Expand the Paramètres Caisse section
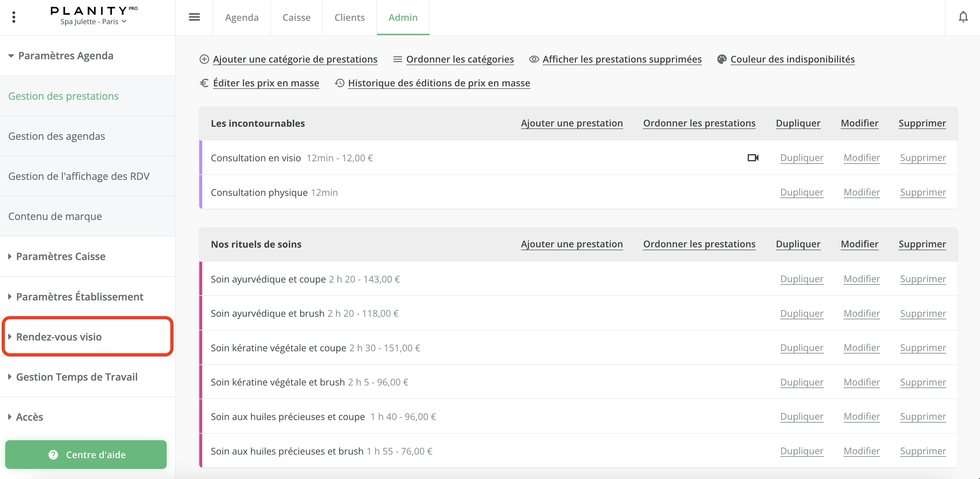The width and height of the screenshot is (980, 479). pos(61,256)
